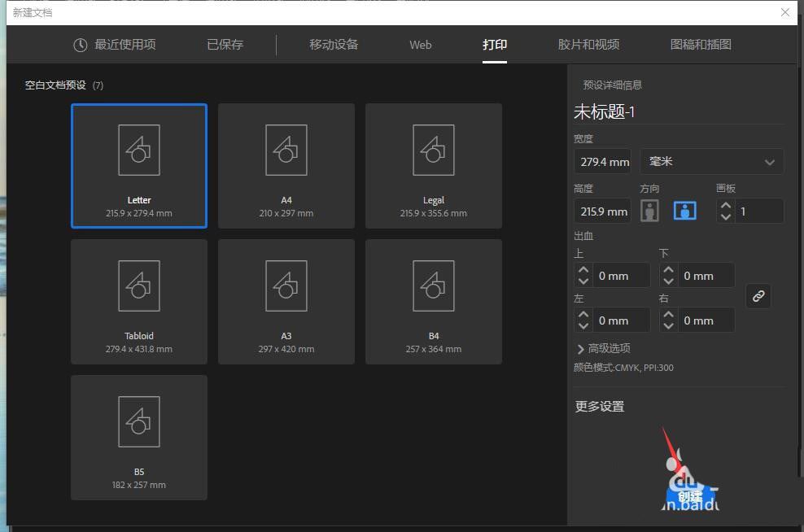Decrease the 右 bleed value
The height and width of the screenshot is (532, 804).
668,325
